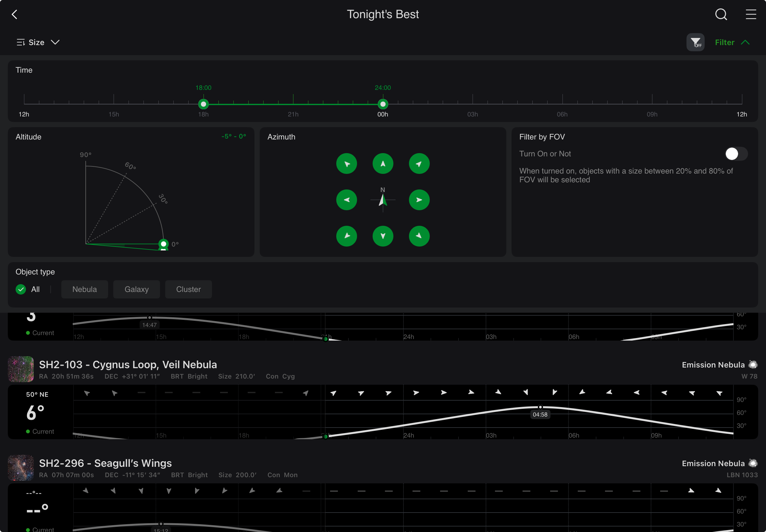Select the southeast azimuth direction button
The width and height of the screenshot is (766, 532).
click(419, 236)
